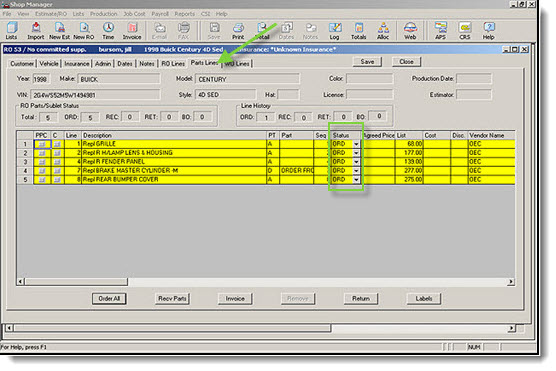
Task: Click the Vendor Name column header
Action: coord(491,135)
